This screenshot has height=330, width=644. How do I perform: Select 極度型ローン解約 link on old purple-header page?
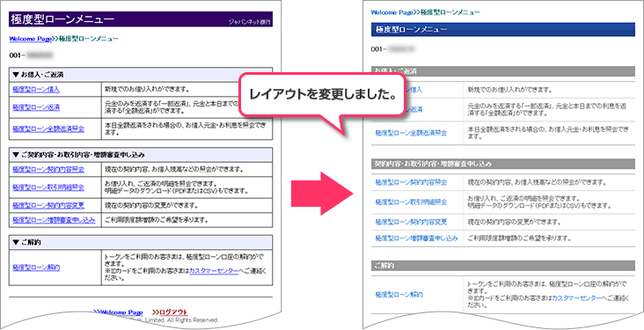point(36,268)
